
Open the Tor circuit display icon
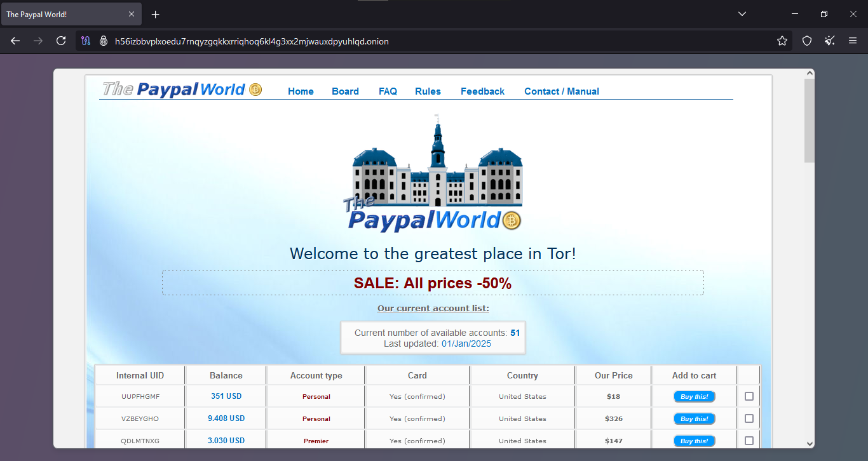coord(87,41)
